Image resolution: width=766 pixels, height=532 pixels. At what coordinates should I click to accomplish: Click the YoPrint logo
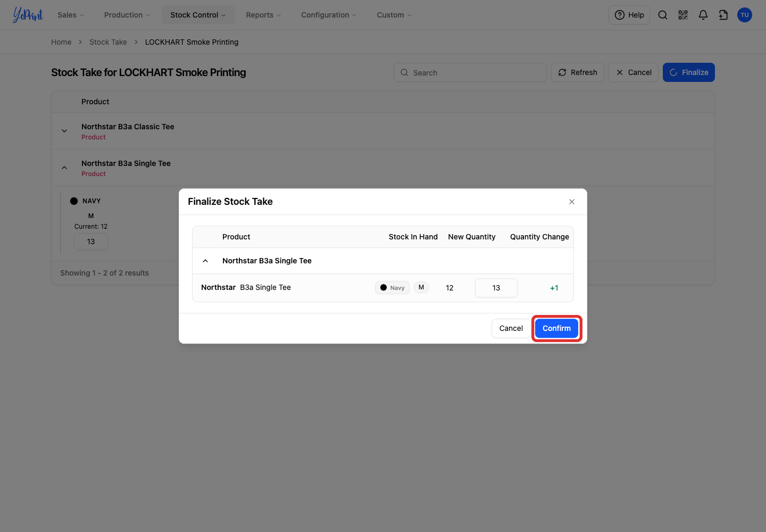click(28, 15)
